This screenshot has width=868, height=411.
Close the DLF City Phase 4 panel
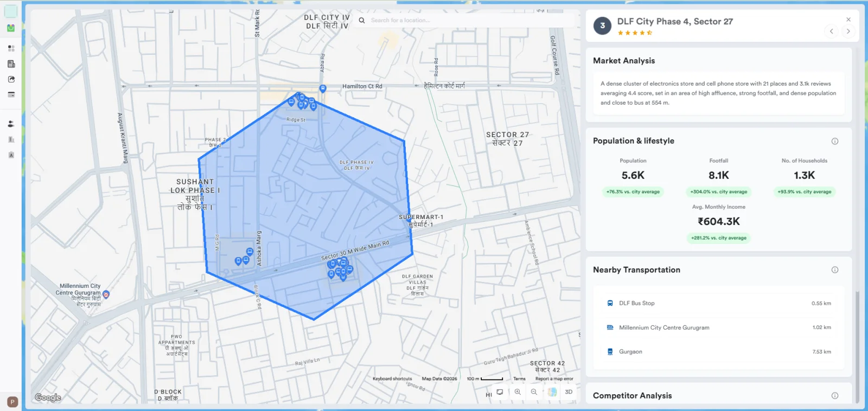pyautogui.click(x=848, y=20)
